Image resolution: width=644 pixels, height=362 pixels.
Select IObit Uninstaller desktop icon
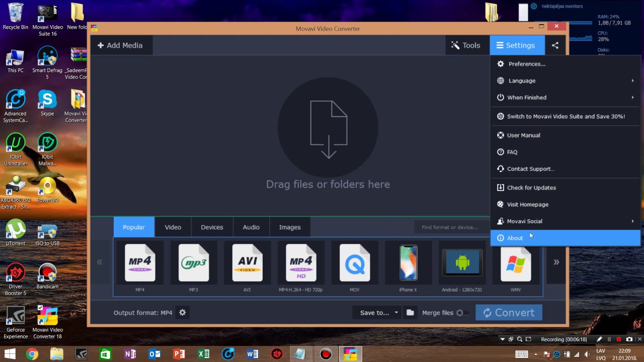(x=16, y=149)
